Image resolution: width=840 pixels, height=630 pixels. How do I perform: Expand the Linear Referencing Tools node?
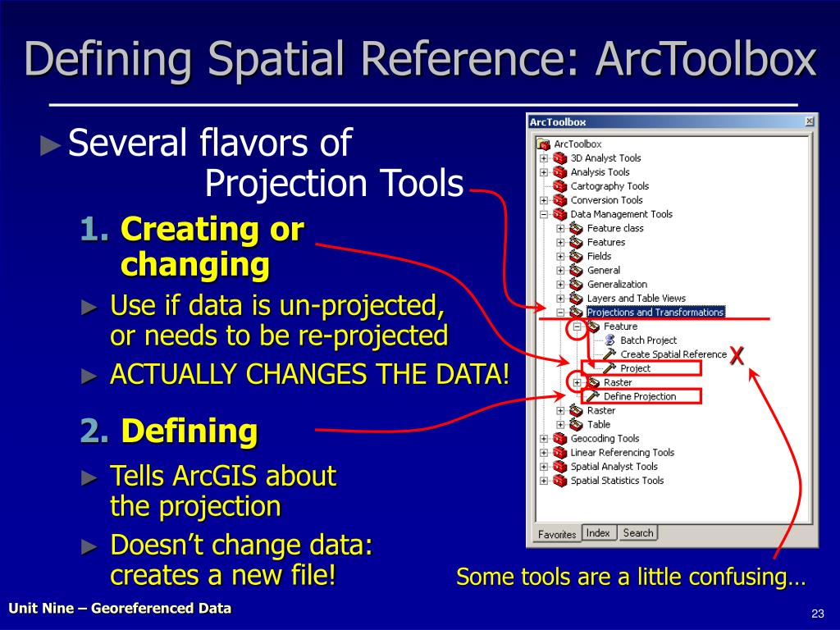544,453
